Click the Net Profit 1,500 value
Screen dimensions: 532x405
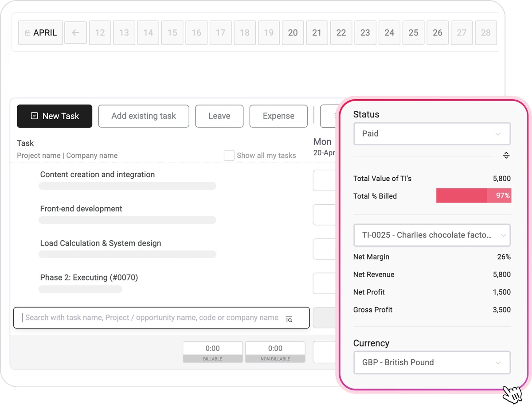click(502, 292)
